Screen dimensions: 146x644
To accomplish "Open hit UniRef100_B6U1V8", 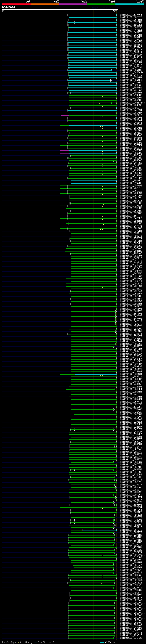I will click(x=131, y=311).
